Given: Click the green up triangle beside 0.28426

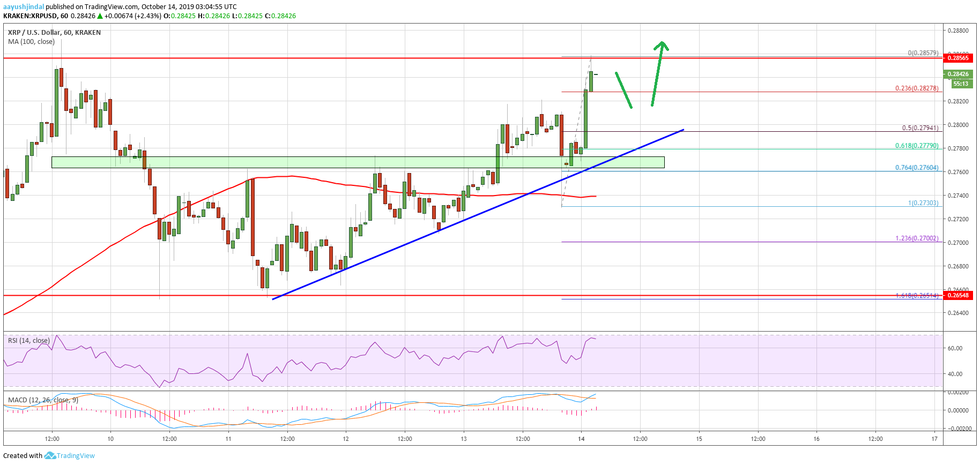Looking at the screenshot, I should tap(100, 16).
